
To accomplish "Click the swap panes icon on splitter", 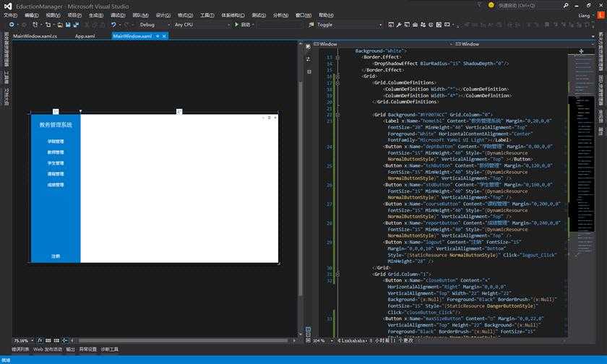I will (x=309, y=59).
